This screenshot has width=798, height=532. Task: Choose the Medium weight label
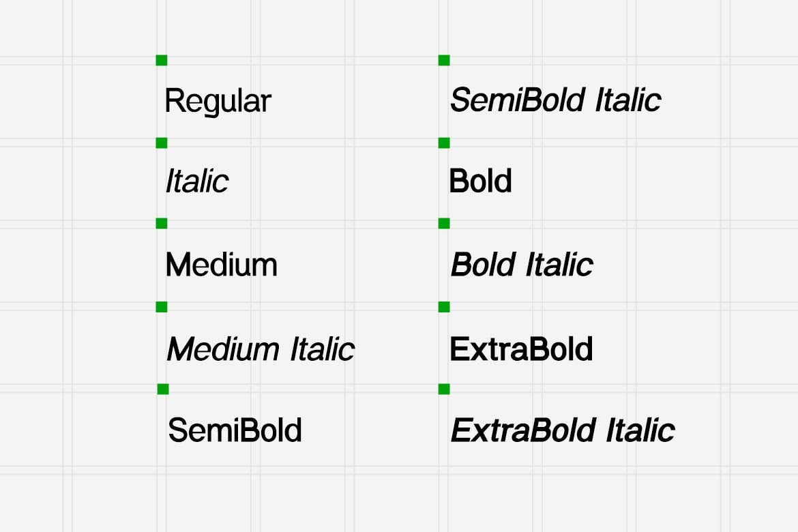[x=222, y=264]
